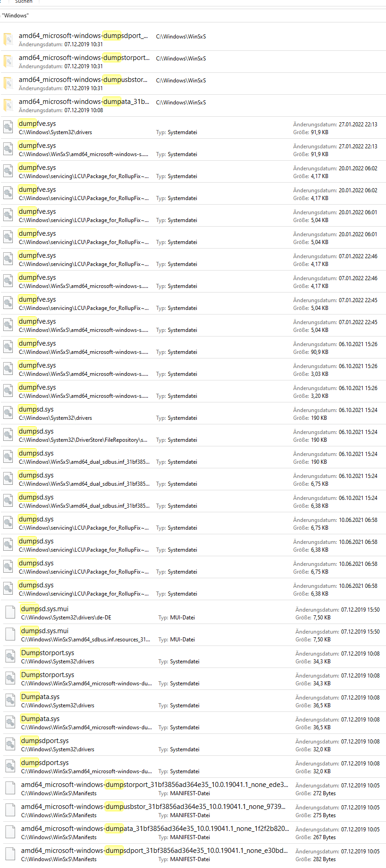The height and width of the screenshot is (868, 386).
Task: Select the dumpsdport manifest file name
Action: (x=155, y=851)
